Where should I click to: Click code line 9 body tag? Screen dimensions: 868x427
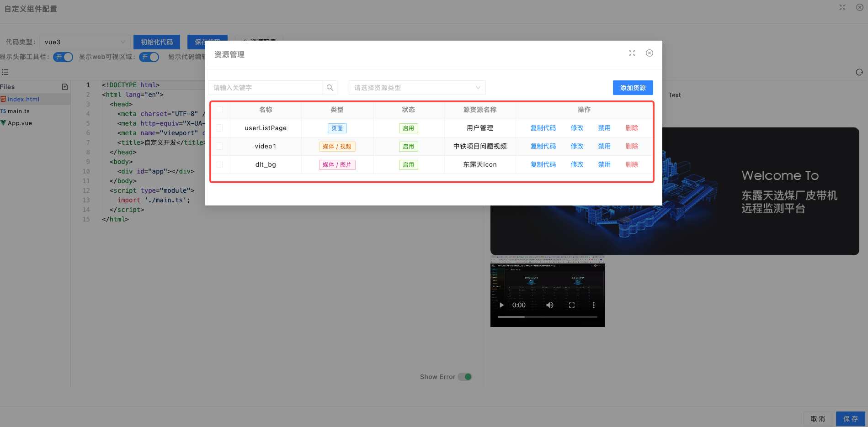(x=121, y=162)
